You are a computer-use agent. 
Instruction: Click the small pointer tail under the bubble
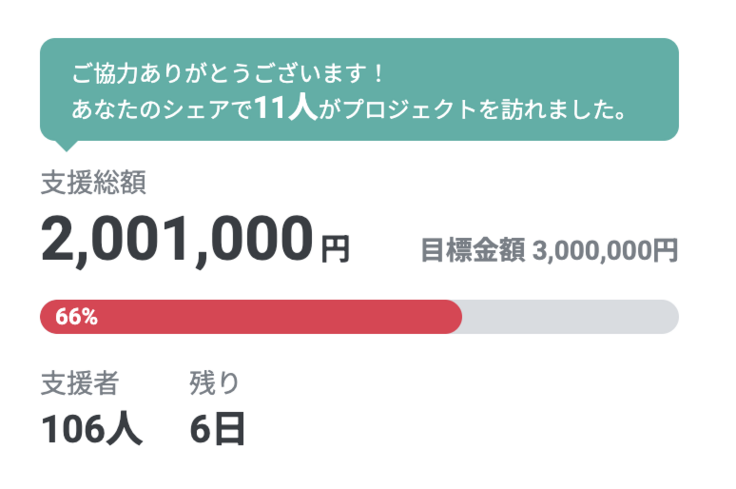coord(64,145)
